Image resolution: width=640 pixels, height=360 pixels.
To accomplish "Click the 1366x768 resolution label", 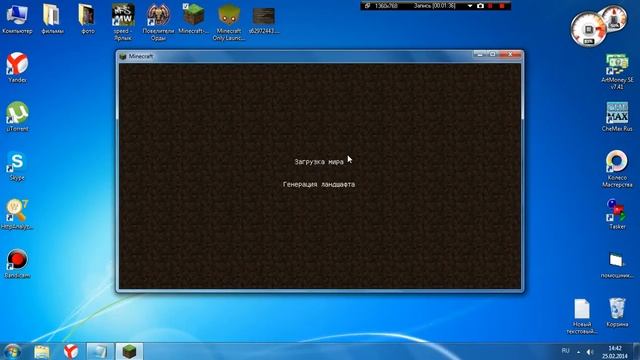I will (386, 6).
